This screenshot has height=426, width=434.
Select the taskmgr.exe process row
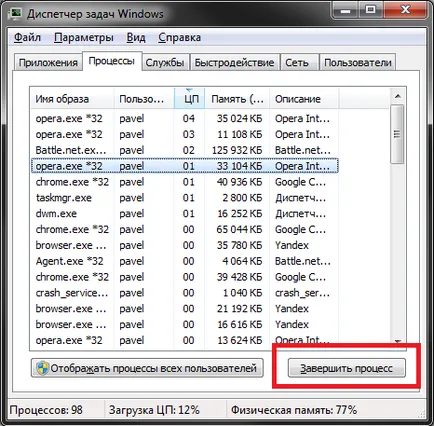click(185, 198)
